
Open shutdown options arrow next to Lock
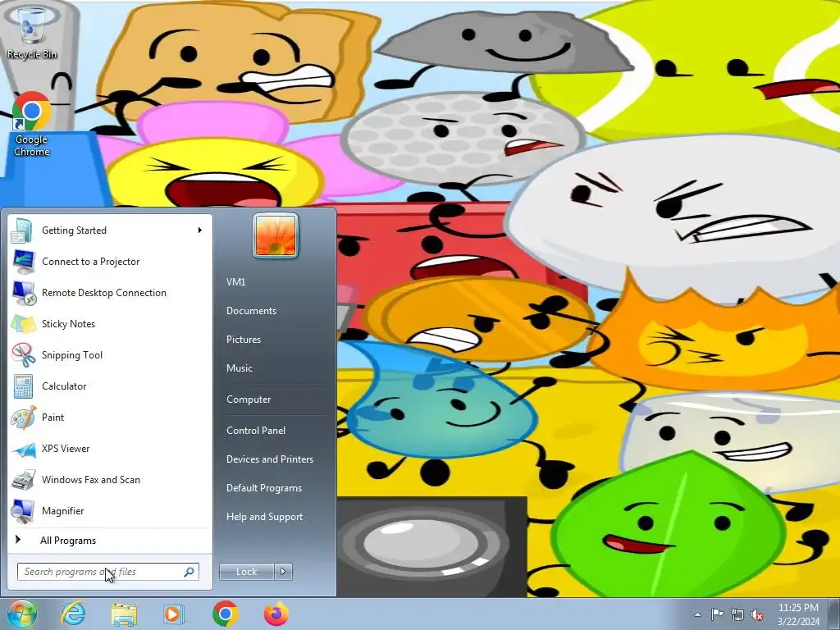pos(283,572)
